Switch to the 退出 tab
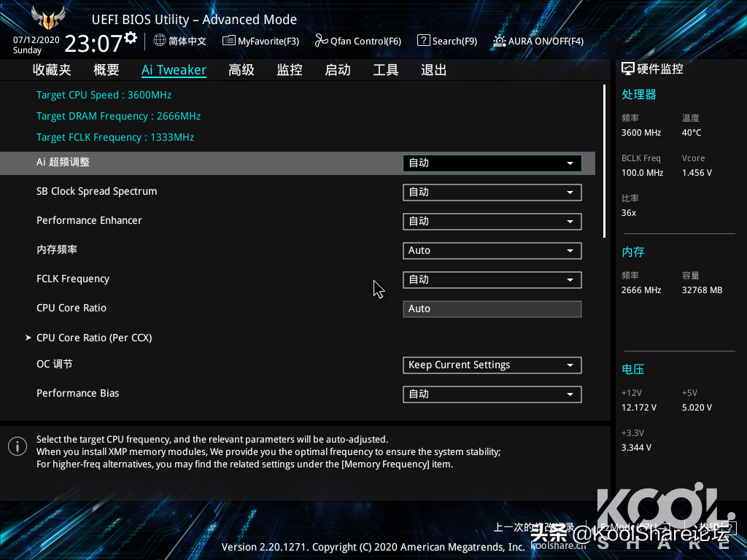This screenshot has height=560, width=747. click(434, 70)
